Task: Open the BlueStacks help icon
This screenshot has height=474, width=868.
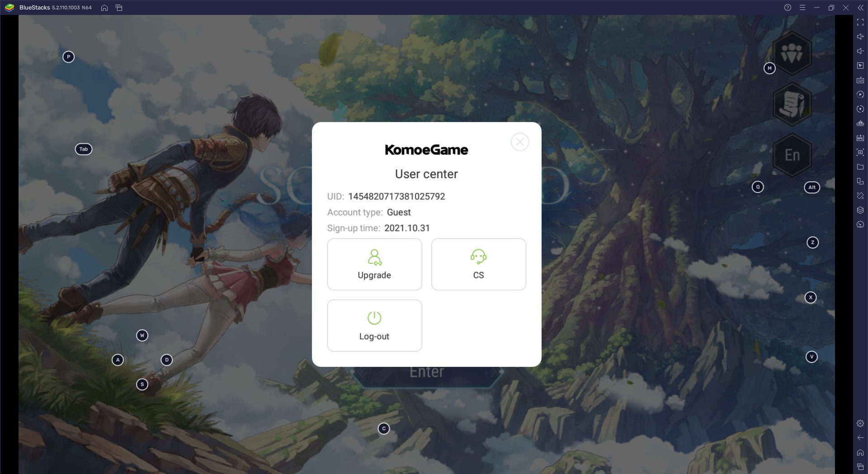Action: point(788,8)
